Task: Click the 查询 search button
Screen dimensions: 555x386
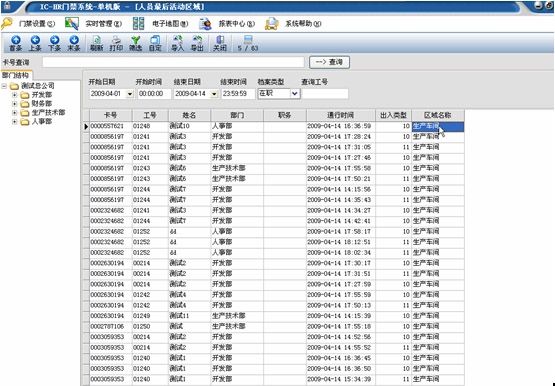Action: click(330, 62)
